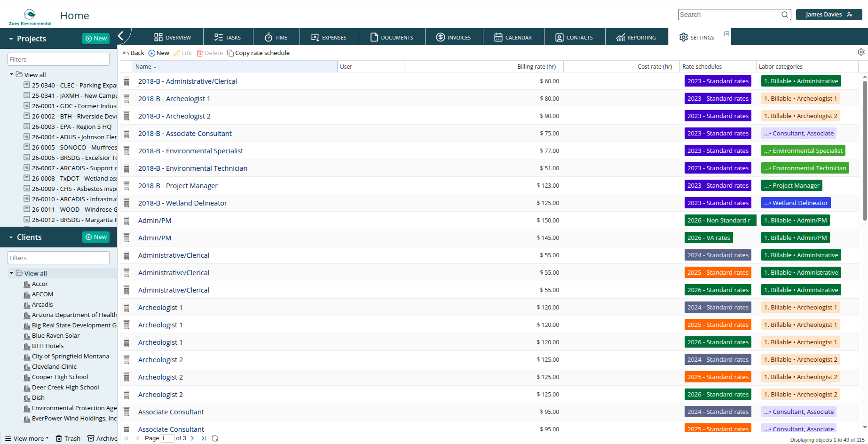Create a new project with New button
868x444 pixels.
(x=96, y=39)
